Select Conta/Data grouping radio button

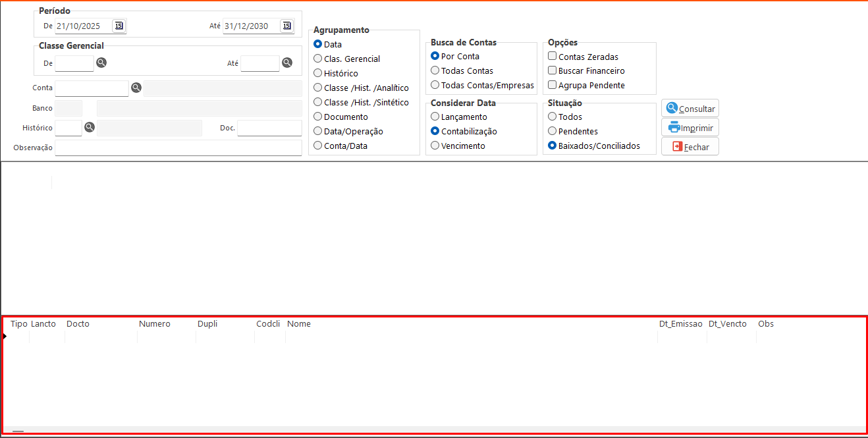[318, 146]
